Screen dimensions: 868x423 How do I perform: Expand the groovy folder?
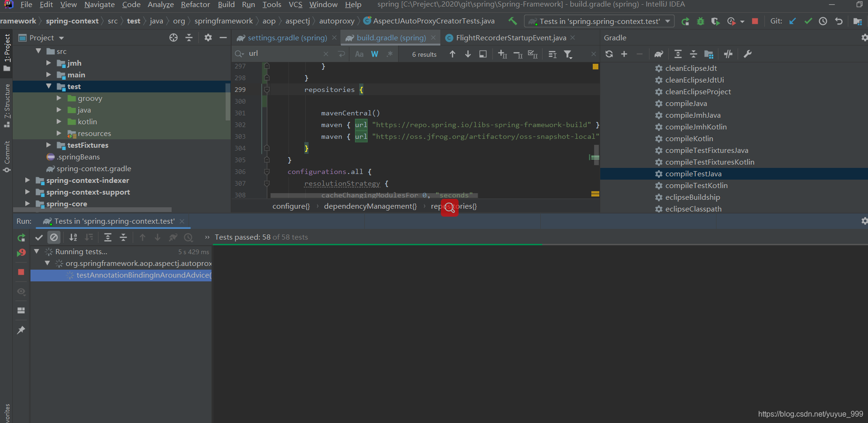[x=59, y=98]
